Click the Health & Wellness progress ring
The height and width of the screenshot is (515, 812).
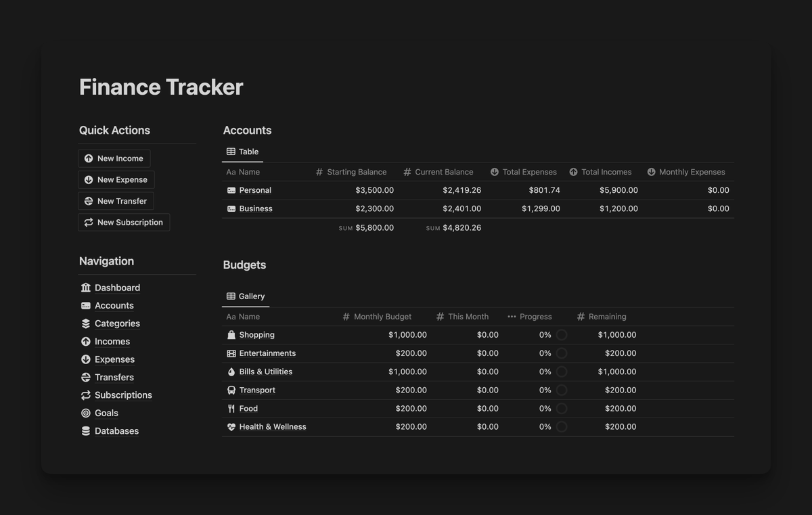click(562, 427)
